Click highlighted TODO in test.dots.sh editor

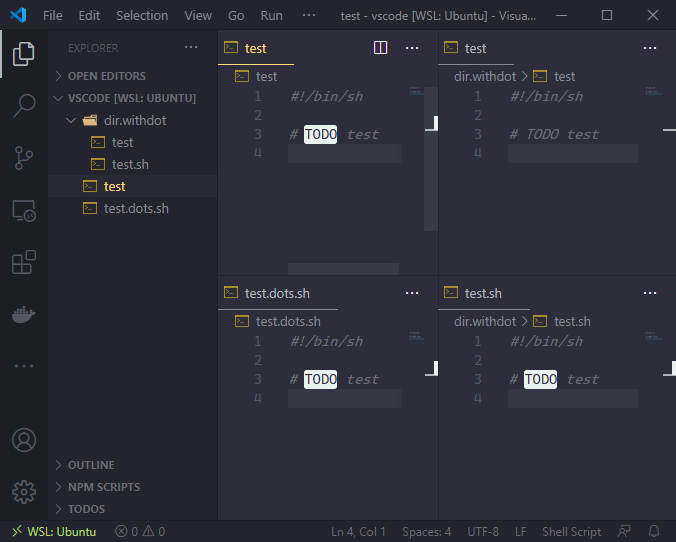320,379
